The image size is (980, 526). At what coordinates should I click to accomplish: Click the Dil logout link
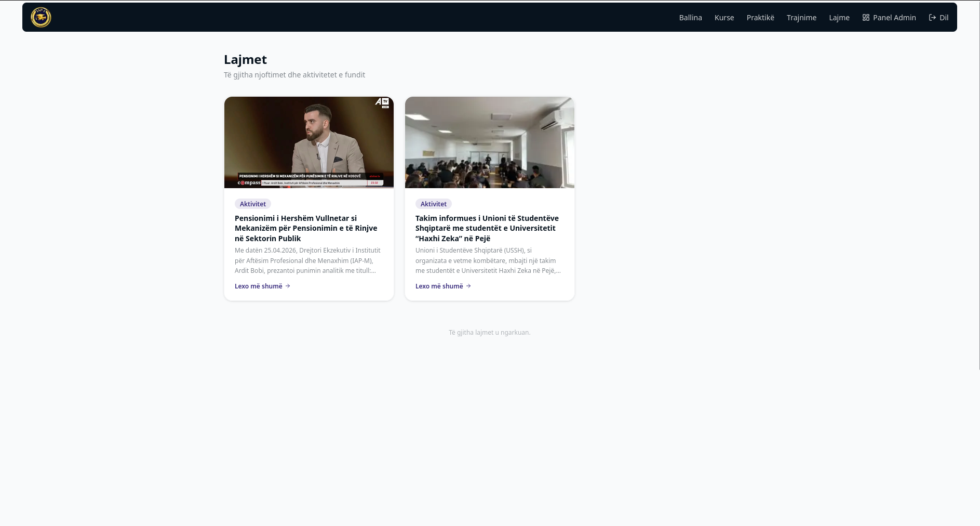938,18
